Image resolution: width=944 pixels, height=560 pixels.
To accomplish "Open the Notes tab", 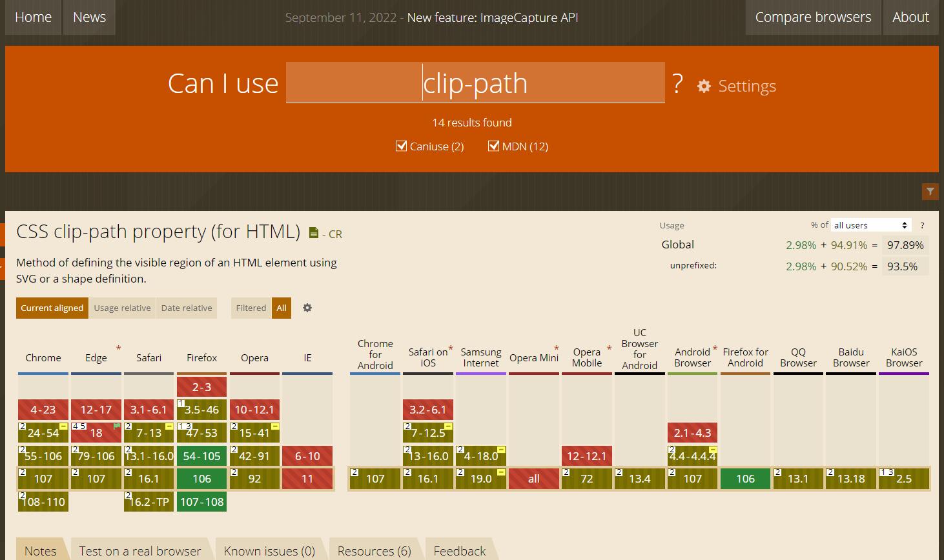I will [x=41, y=550].
